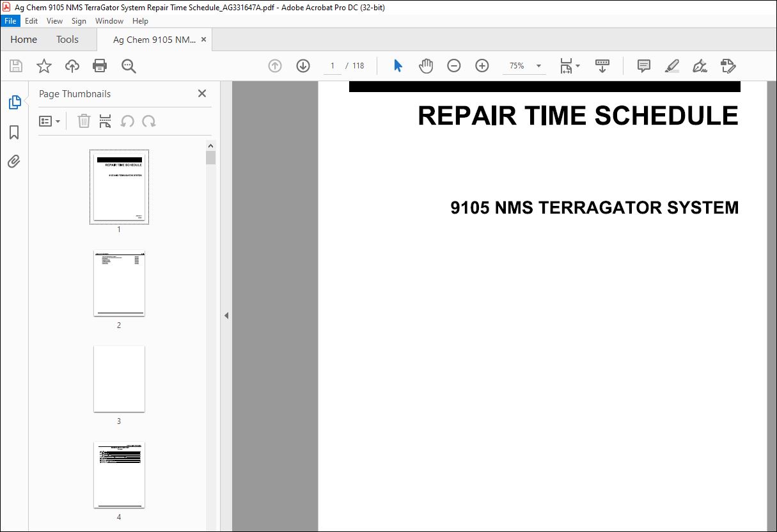Screen dimensions: 777x532
Task: Expand the thumbnail options dropdown menu
Action: coord(50,121)
